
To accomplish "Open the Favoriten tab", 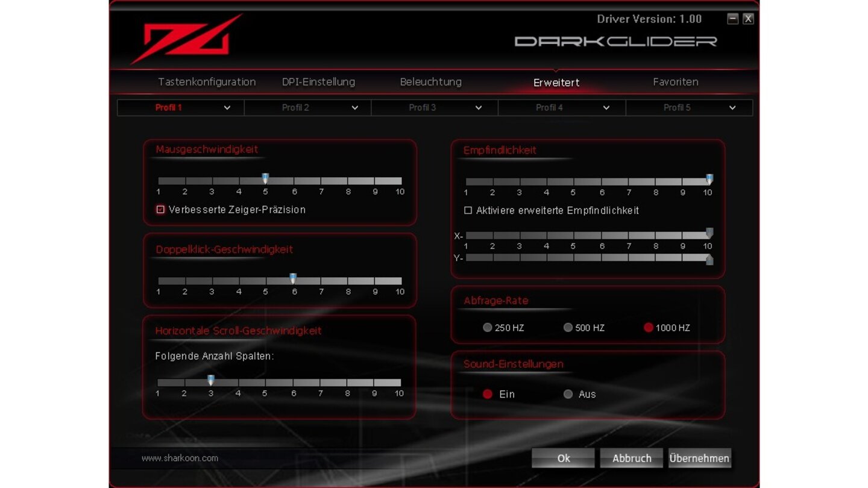I will (x=676, y=82).
